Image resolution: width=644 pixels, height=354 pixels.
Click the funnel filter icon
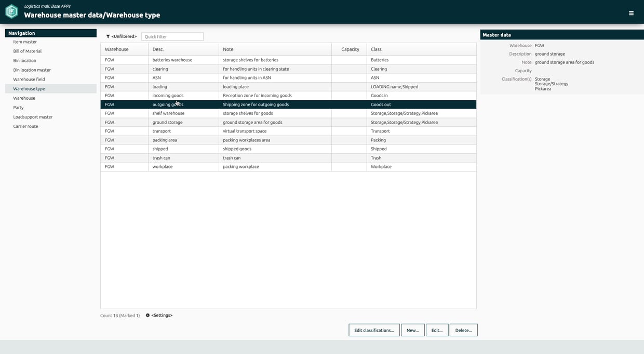[108, 36]
